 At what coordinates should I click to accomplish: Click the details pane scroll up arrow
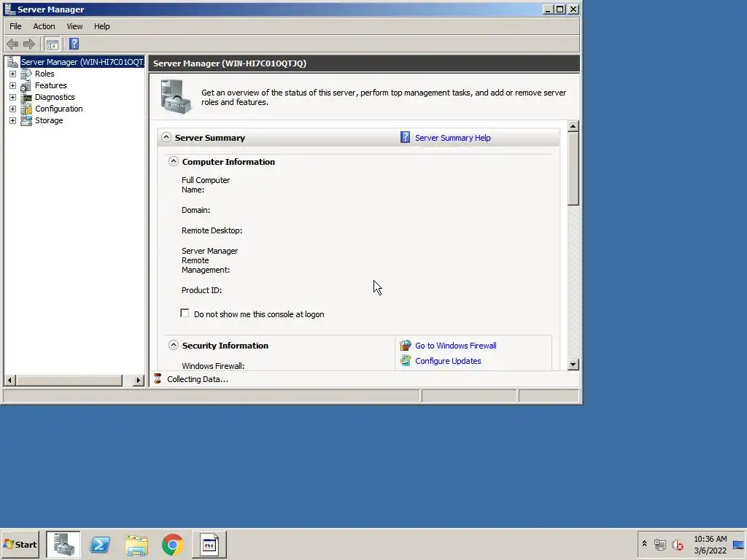point(573,126)
